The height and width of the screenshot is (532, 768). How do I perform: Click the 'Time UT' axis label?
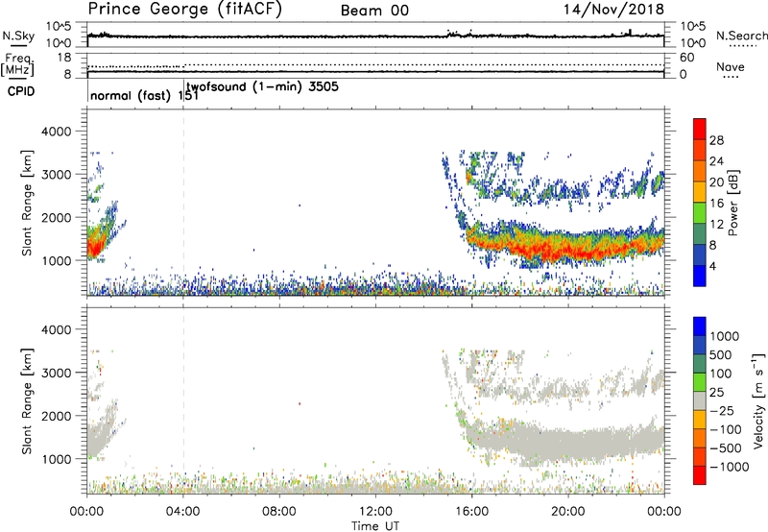pos(375,526)
